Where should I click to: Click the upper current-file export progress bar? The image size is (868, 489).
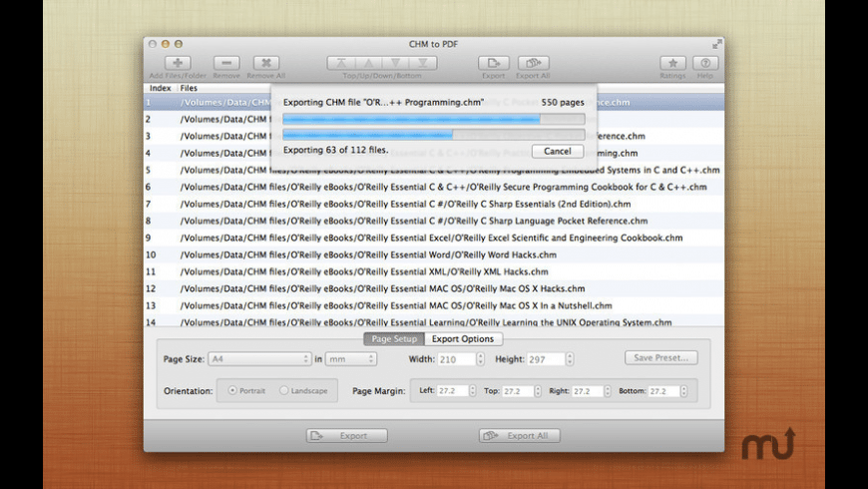433,119
